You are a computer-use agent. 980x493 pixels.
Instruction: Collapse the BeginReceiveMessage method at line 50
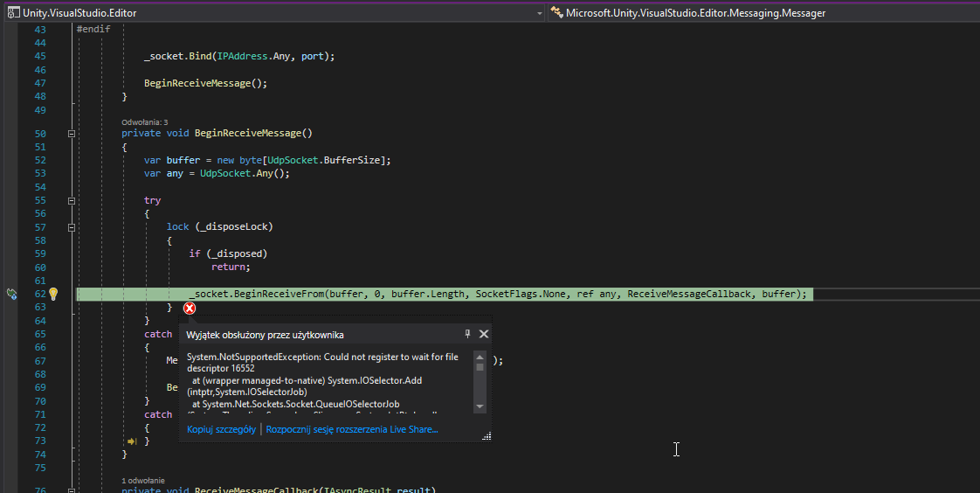tap(72, 133)
